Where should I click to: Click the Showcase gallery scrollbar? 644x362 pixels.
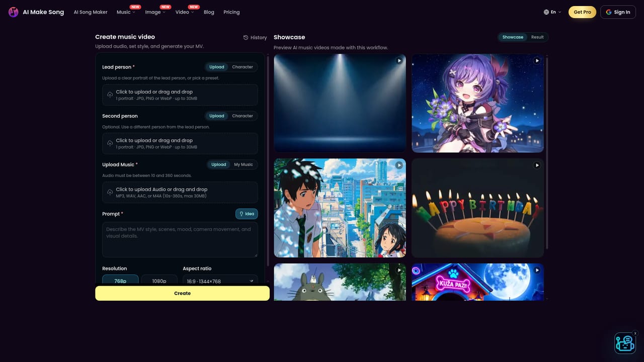point(547,153)
